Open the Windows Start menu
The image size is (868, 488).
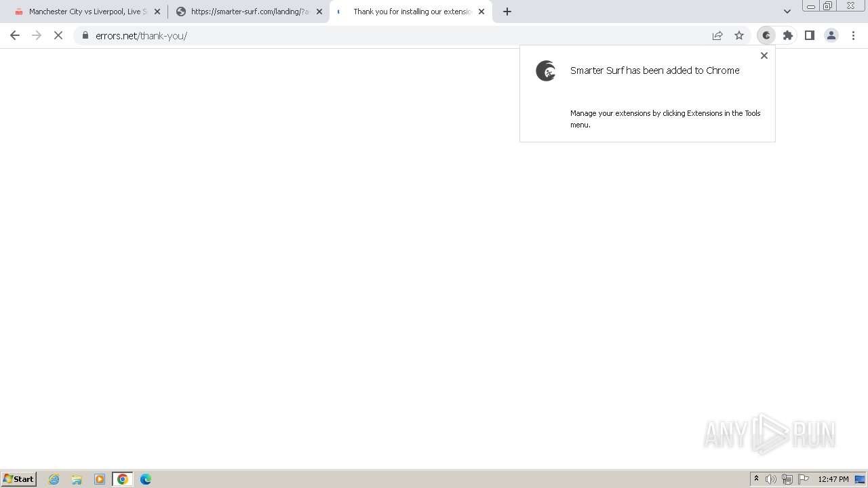coord(19,479)
